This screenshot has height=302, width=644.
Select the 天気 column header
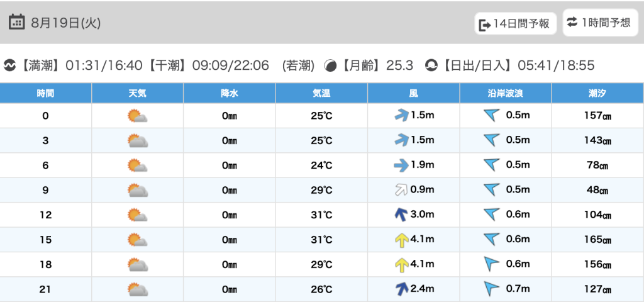137,93
